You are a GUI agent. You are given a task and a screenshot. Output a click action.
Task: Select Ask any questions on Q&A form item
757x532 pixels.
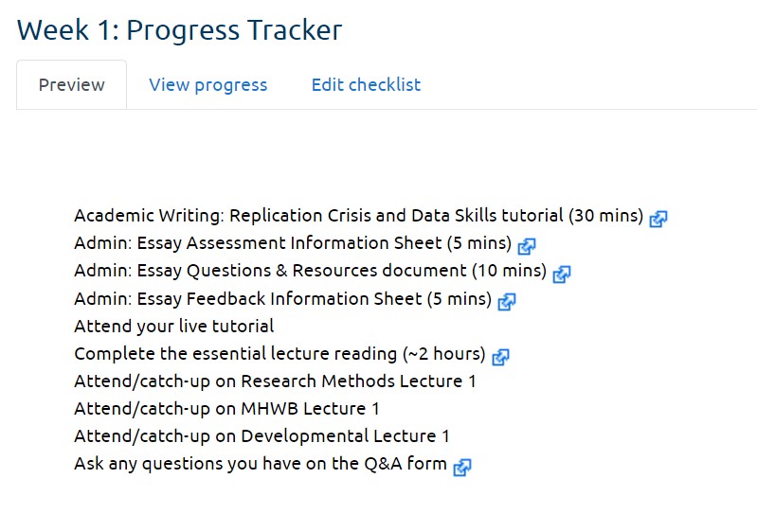coord(261,464)
